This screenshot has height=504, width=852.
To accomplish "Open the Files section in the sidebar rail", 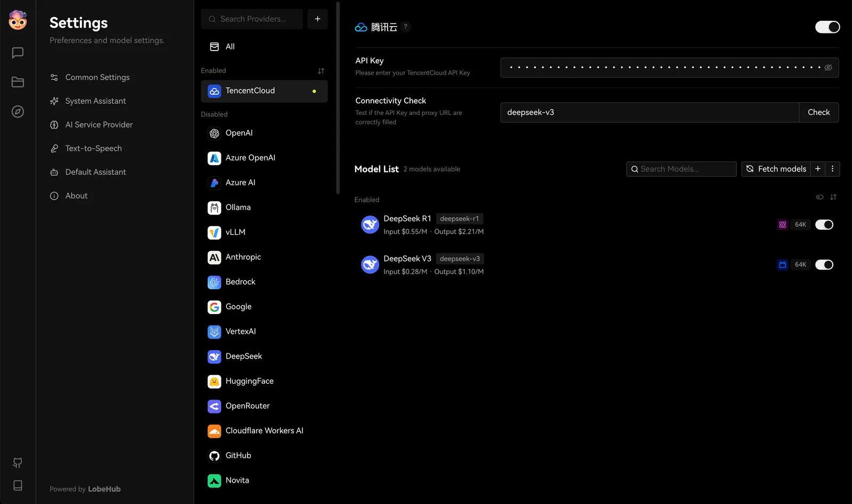I will pos(18,82).
